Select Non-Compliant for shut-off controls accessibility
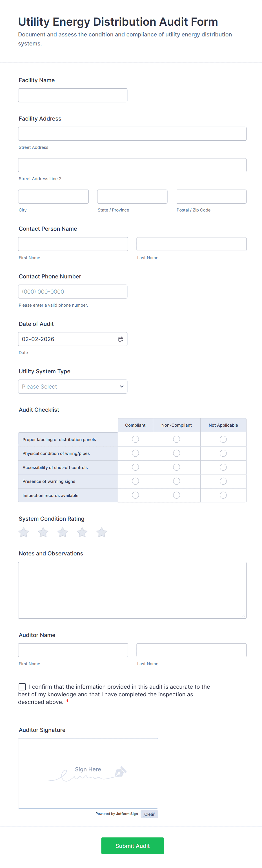This screenshot has width=262, height=868. pyautogui.click(x=177, y=467)
